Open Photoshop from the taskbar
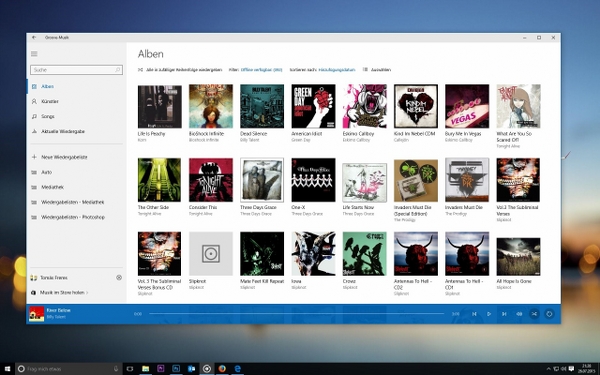Viewport: 600px width, 375px height. (176, 369)
